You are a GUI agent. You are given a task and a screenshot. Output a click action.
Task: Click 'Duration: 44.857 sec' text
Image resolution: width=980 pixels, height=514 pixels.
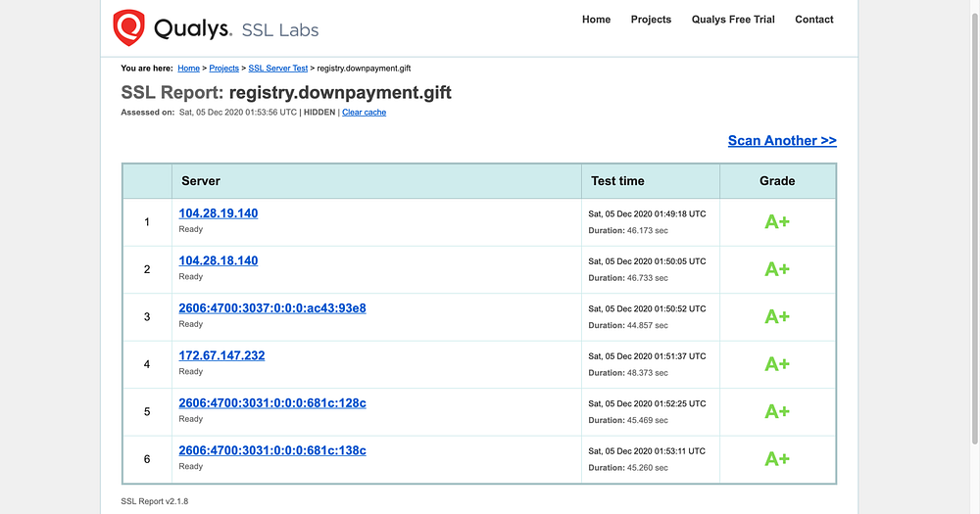tap(628, 325)
